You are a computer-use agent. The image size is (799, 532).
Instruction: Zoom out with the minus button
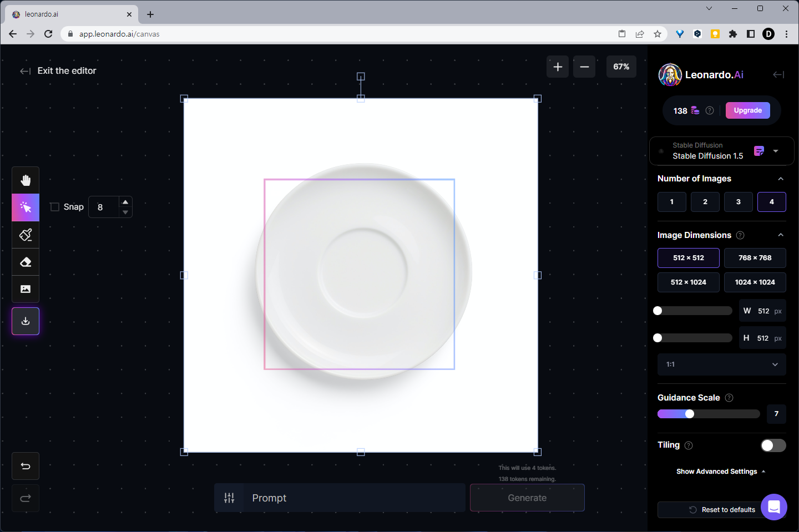tap(584, 67)
